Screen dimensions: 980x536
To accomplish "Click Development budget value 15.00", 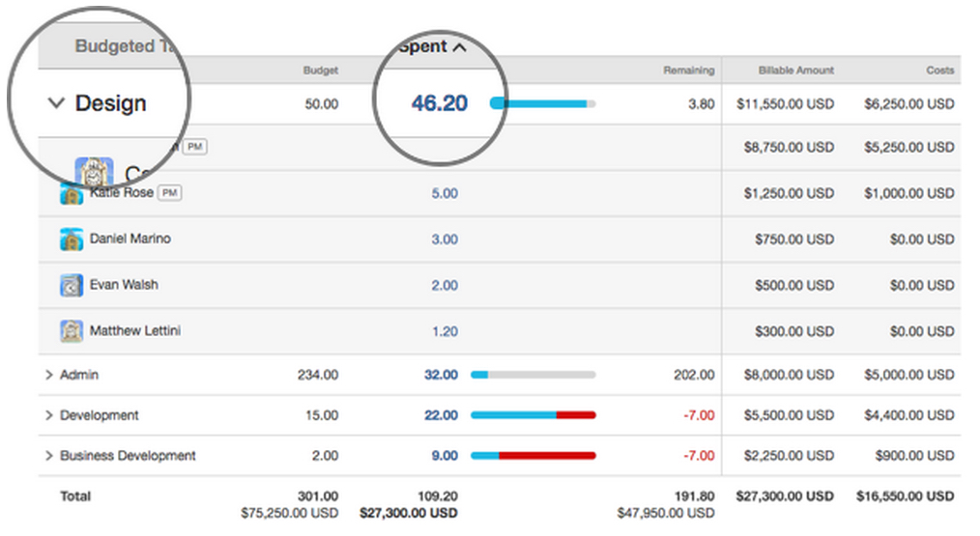I will [x=322, y=415].
